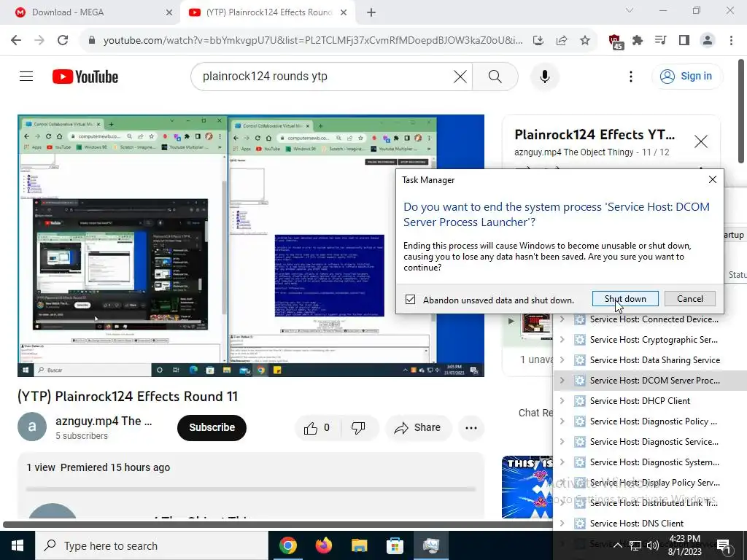Click the browser address bar URL
Viewport: 747px width, 560px height.
pyautogui.click(x=312, y=41)
